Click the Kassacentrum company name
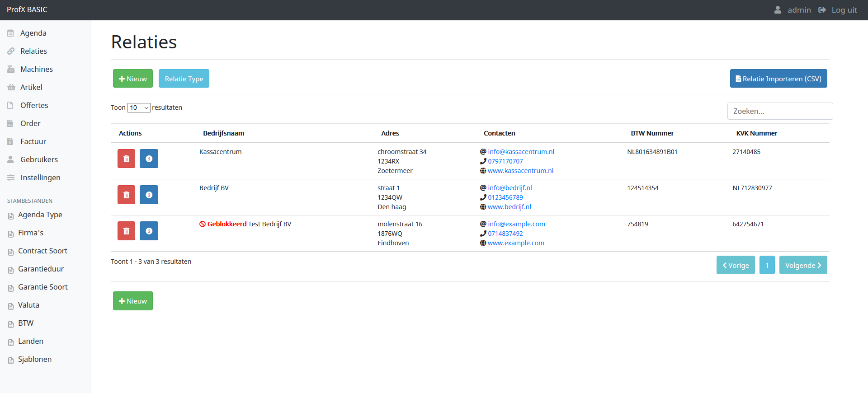 pyautogui.click(x=221, y=152)
